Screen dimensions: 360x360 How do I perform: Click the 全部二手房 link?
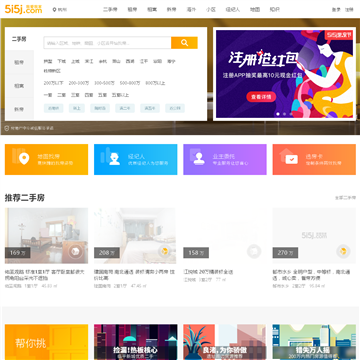(x=345, y=198)
